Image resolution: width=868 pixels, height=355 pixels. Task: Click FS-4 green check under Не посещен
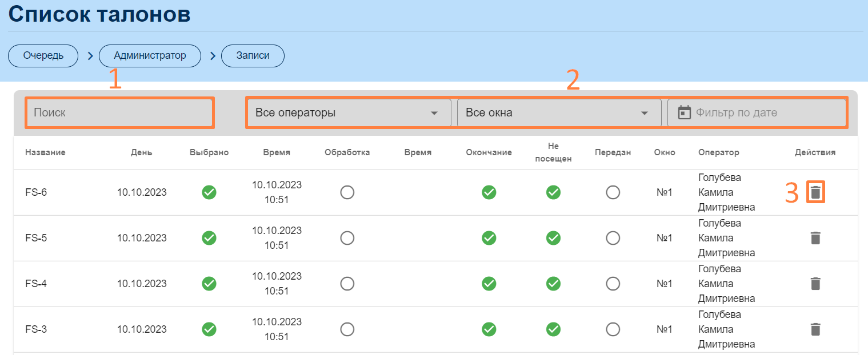pos(553,284)
